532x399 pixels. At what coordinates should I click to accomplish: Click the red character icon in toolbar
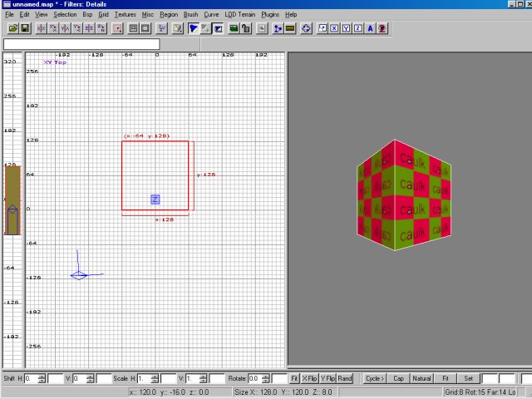pyautogui.click(x=382, y=28)
